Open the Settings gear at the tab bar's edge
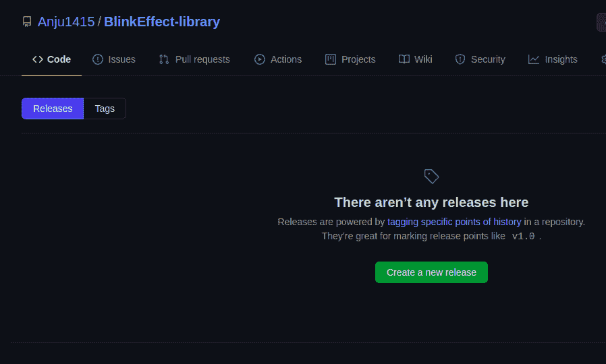The height and width of the screenshot is (364, 606). (x=603, y=59)
